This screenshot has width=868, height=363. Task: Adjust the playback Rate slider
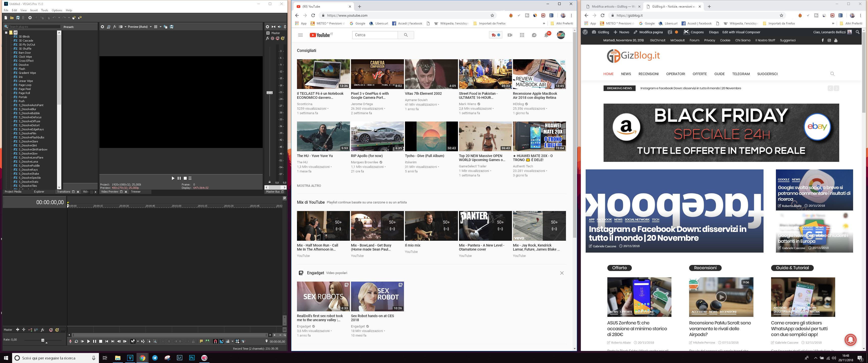coord(43,340)
